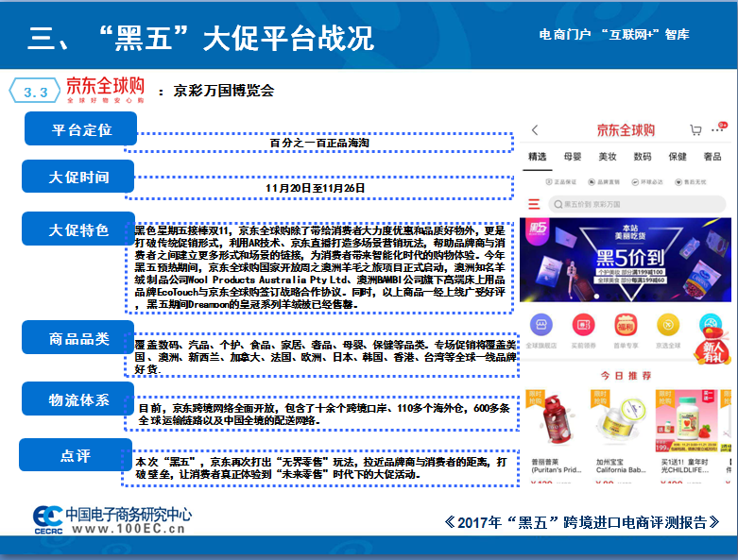Click the 商品品类 blue label
This screenshot has width=738, height=560.
78,337
